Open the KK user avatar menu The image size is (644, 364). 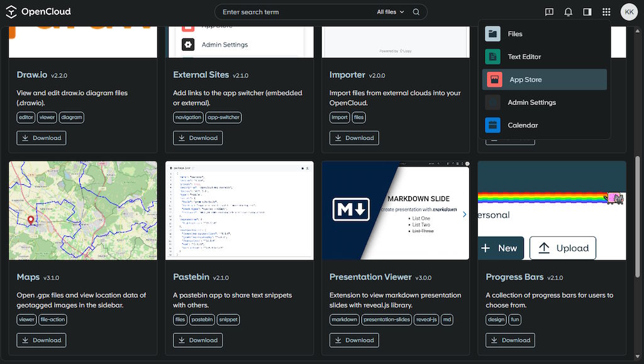click(629, 12)
